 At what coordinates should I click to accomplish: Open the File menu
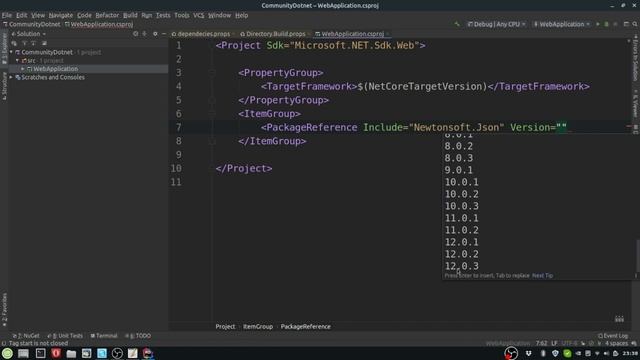[7, 15]
